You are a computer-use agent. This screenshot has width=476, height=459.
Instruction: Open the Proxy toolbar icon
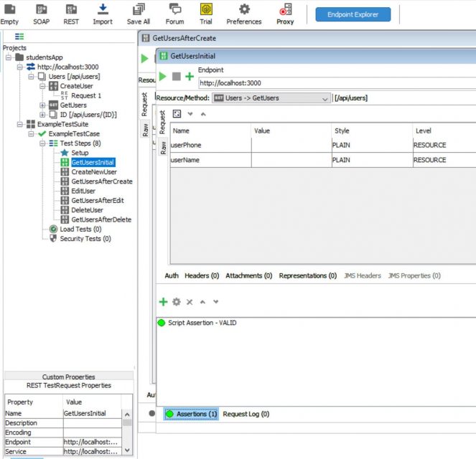click(x=285, y=14)
